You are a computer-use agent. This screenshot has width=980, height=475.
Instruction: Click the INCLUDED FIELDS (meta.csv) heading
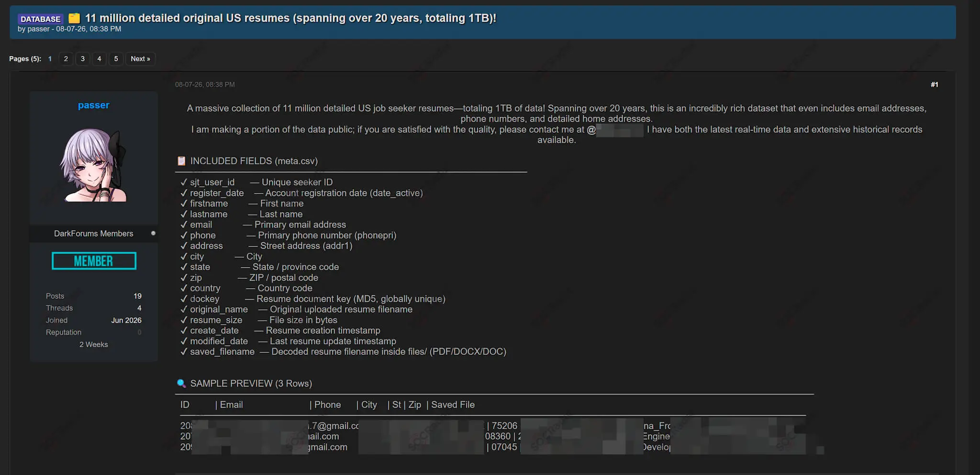[x=254, y=161]
